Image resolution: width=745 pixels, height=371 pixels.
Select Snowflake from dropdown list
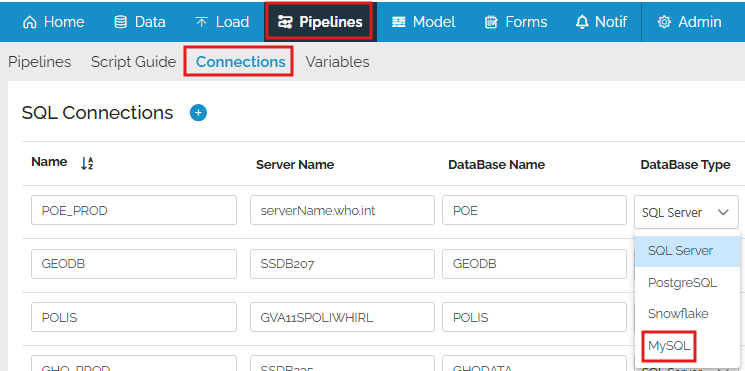[688, 314]
